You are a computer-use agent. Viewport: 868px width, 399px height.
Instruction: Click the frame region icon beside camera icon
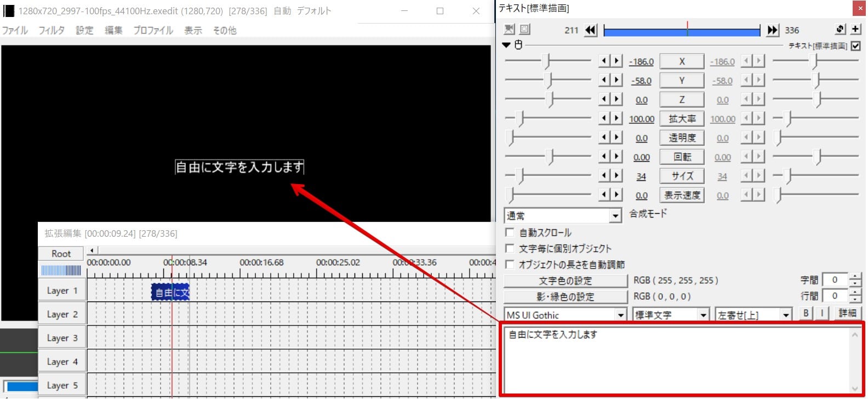pyautogui.click(x=524, y=29)
